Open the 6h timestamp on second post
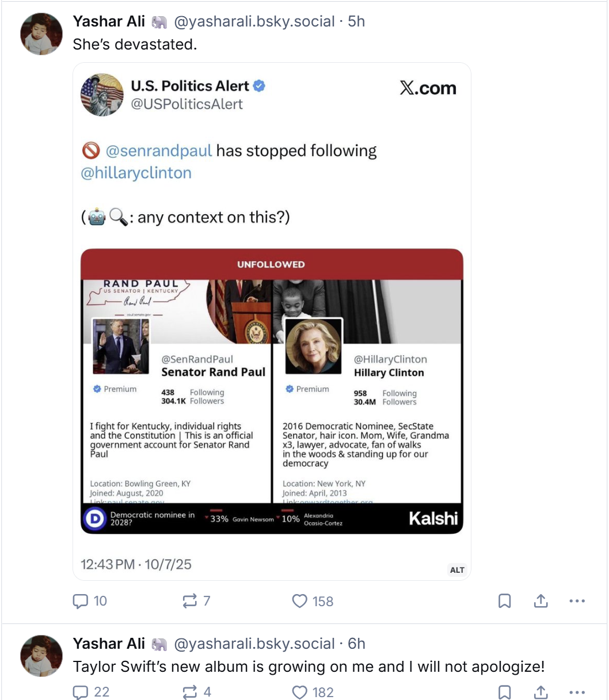This screenshot has height=700, width=609. 357,644
